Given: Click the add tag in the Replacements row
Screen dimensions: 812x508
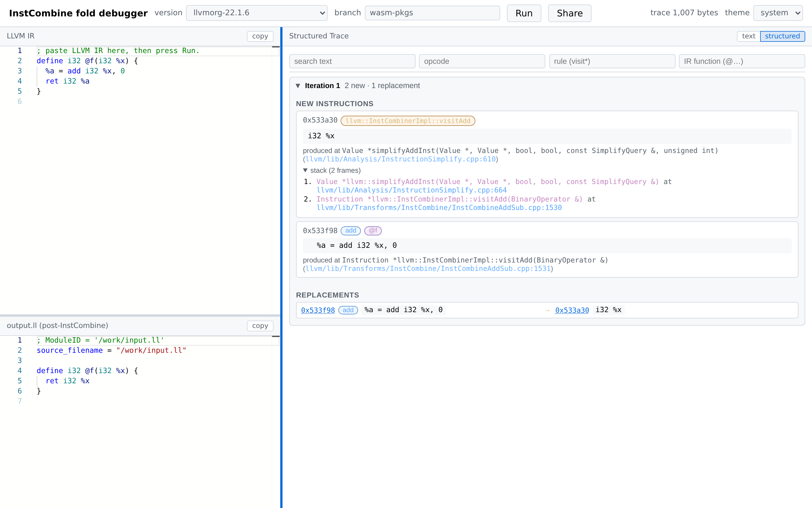Looking at the screenshot, I should 348,310.
